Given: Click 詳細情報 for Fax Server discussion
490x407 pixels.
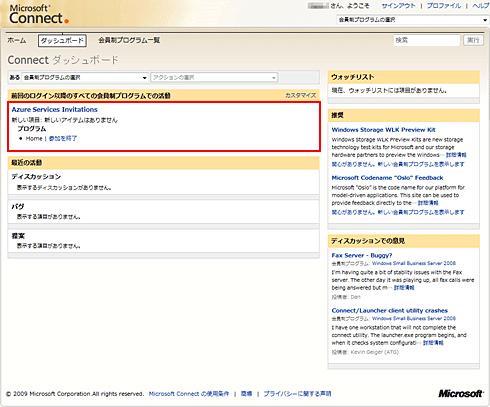Looking at the screenshot, I should click(x=404, y=288).
